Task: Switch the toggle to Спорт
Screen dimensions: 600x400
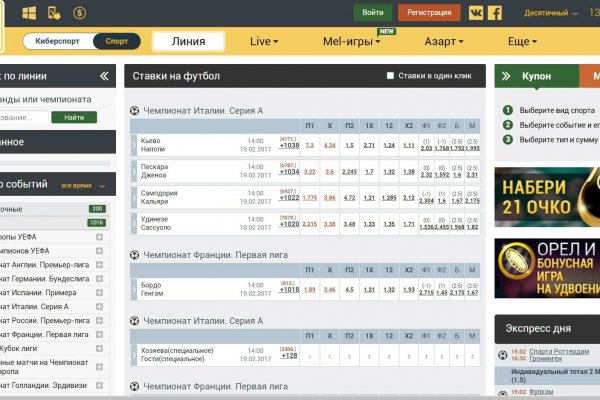Action: 116,42
